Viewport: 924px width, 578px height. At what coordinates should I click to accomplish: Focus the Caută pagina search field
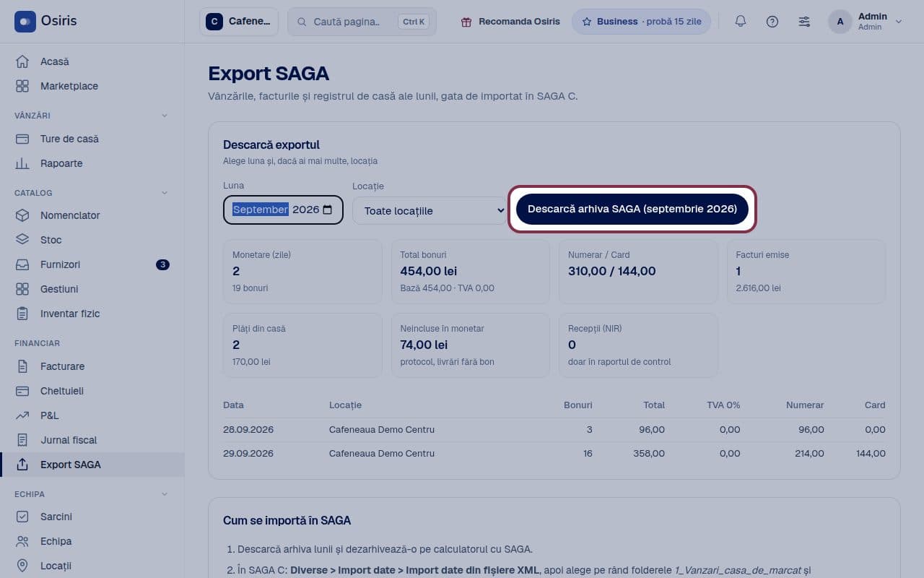[x=362, y=22]
